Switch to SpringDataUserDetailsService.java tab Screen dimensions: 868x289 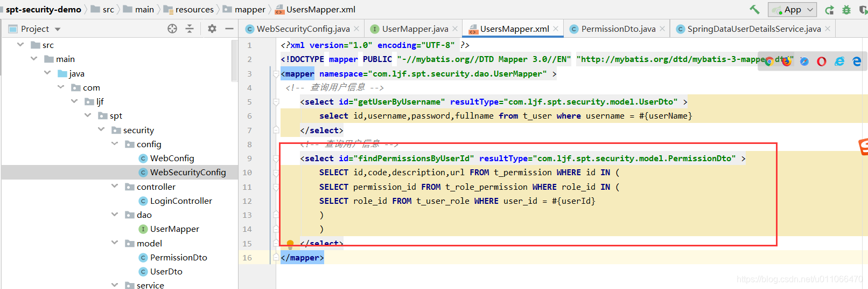coord(754,29)
